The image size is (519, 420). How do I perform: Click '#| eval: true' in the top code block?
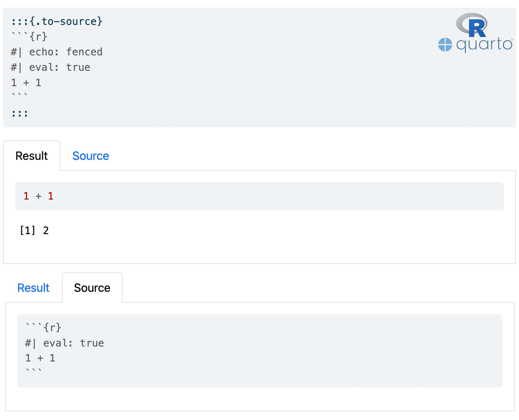click(51, 67)
